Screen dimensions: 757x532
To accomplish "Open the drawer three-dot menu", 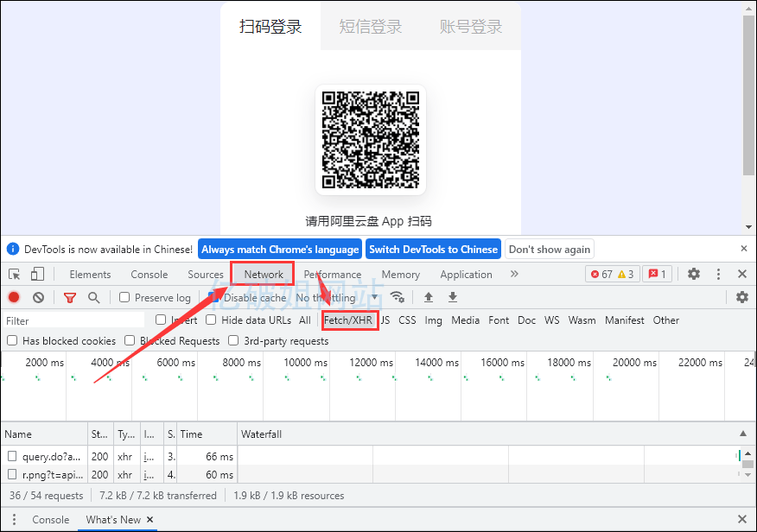I will 14,519.
